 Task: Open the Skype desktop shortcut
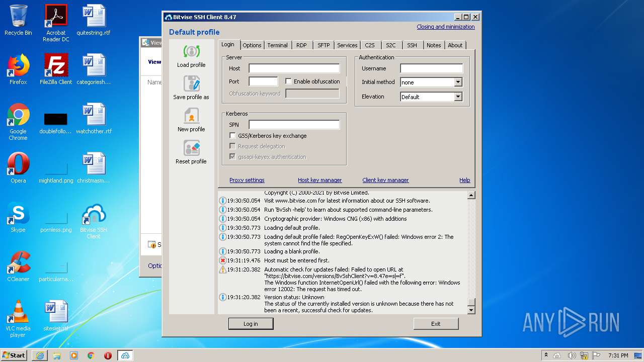pos(18,217)
